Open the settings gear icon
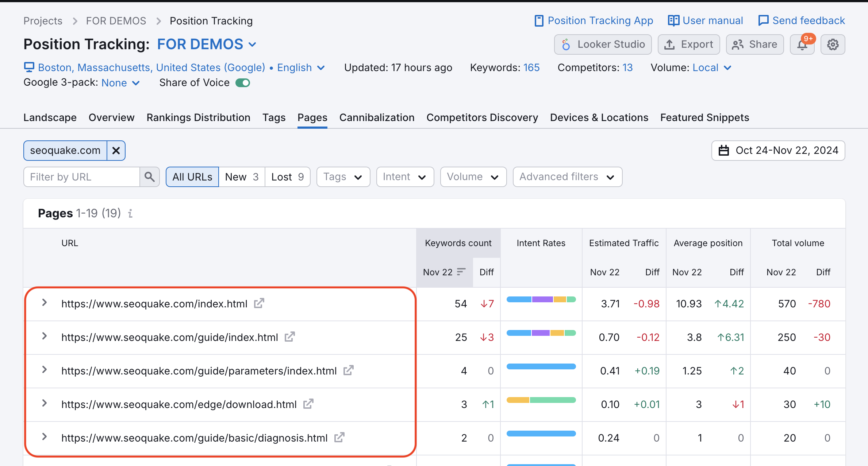The height and width of the screenshot is (466, 868). click(x=833, y=44)
